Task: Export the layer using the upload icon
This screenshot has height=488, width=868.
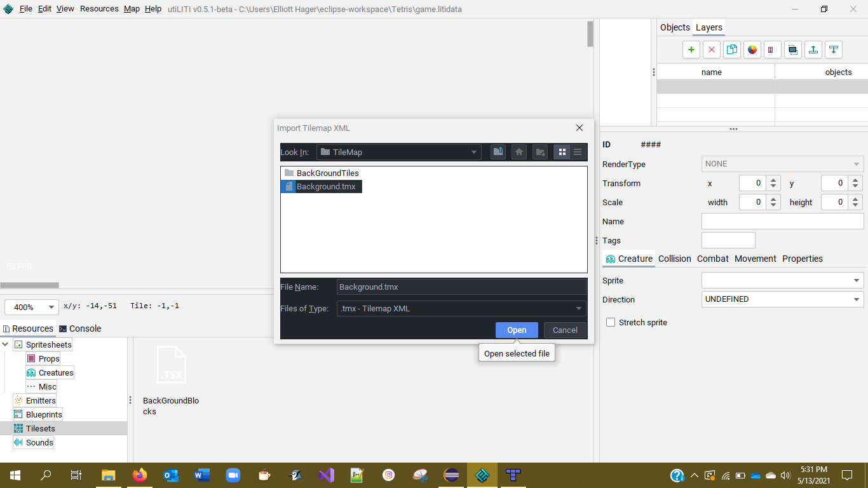Action: 813,49
